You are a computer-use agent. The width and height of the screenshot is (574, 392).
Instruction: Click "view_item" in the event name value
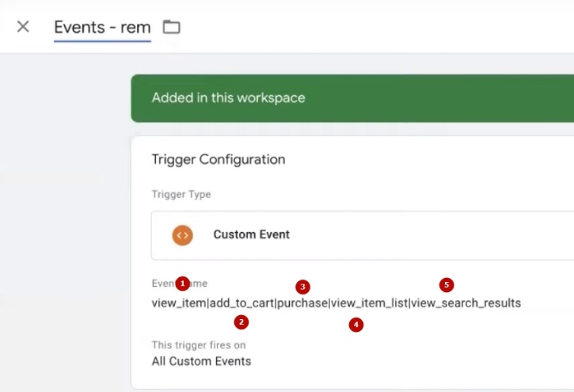178,303
